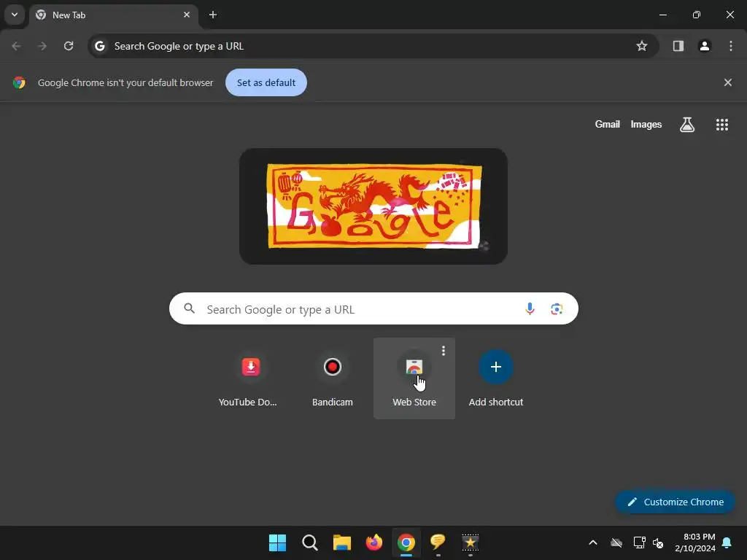Image resolution: width=747 pixels, height=560 pixels.
Task: Add a new shortcut
Action: pyautogui.click(x=496, y=379)
